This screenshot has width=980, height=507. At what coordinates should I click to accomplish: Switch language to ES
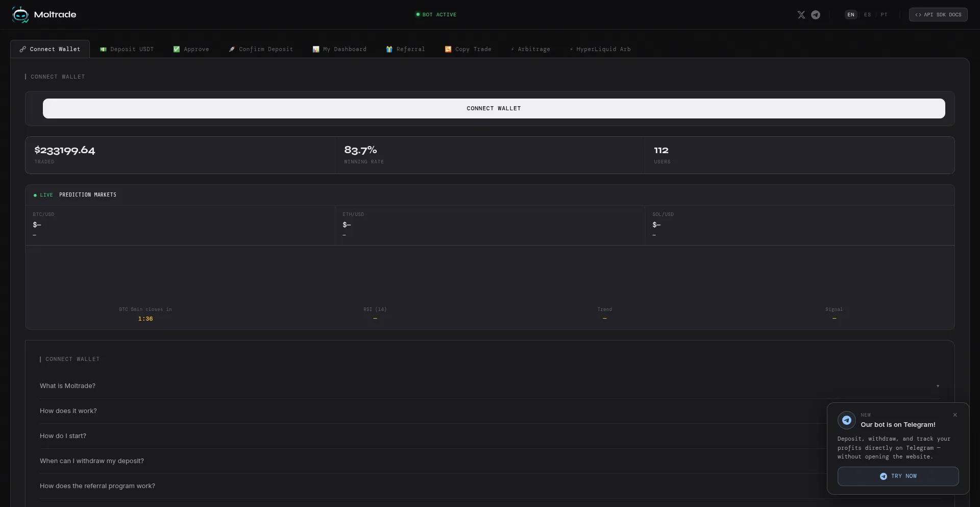(867, 15)
